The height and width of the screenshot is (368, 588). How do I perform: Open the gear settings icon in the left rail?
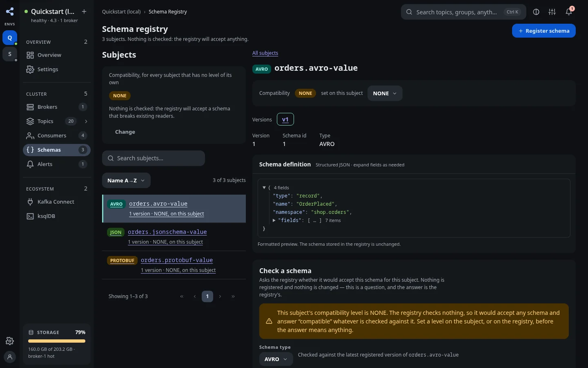point(10,341)
